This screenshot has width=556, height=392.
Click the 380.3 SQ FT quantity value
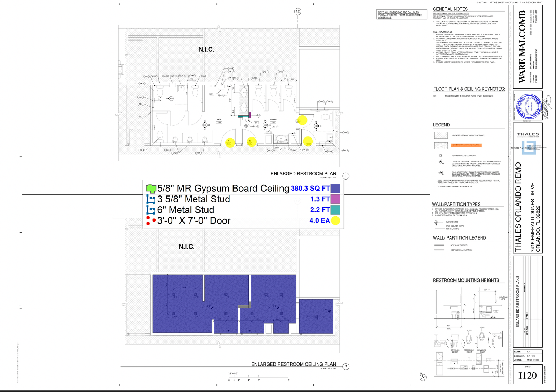coord(310,189)
